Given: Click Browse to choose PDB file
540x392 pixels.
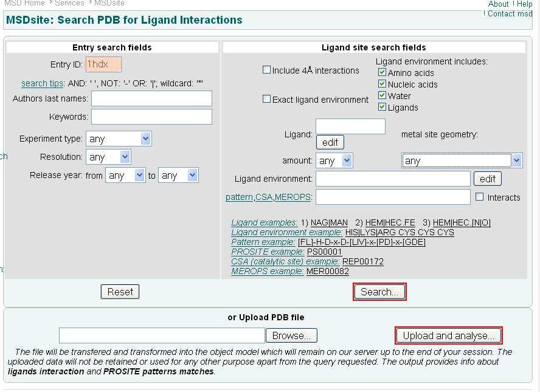Looking at the screenshot, I should [291, 335].
